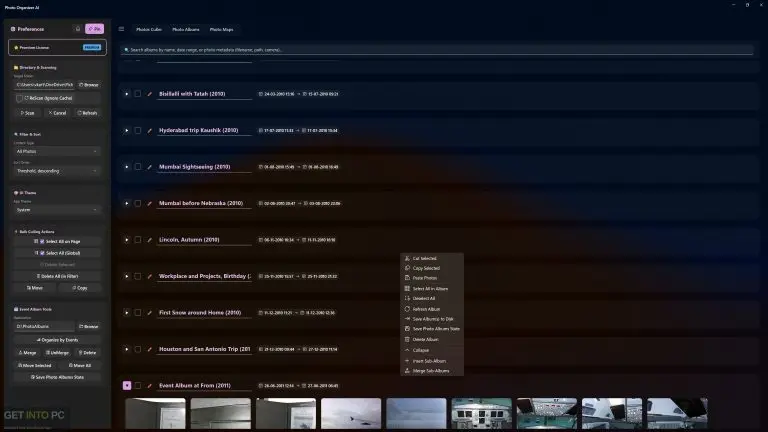Switch to the Photos Cube tab
Screen dimensions: 768x432
point(149,29)
